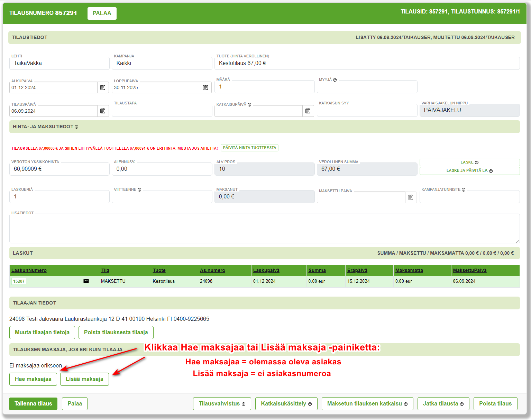The width and height of the screenshot is (531, 420).
Task: Click the Tilauspäivä date input 06.09.2024
Action: [54, 111]
